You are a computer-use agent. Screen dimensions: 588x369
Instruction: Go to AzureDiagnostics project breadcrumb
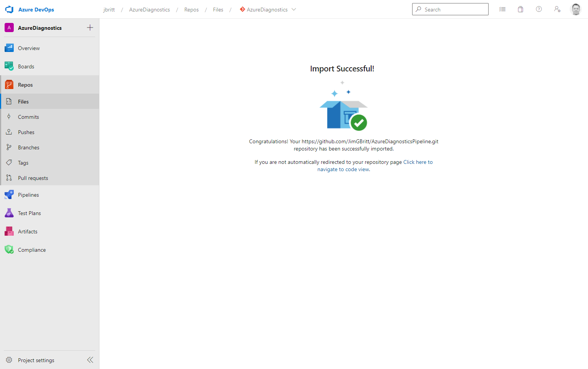[x=149, y=10]
